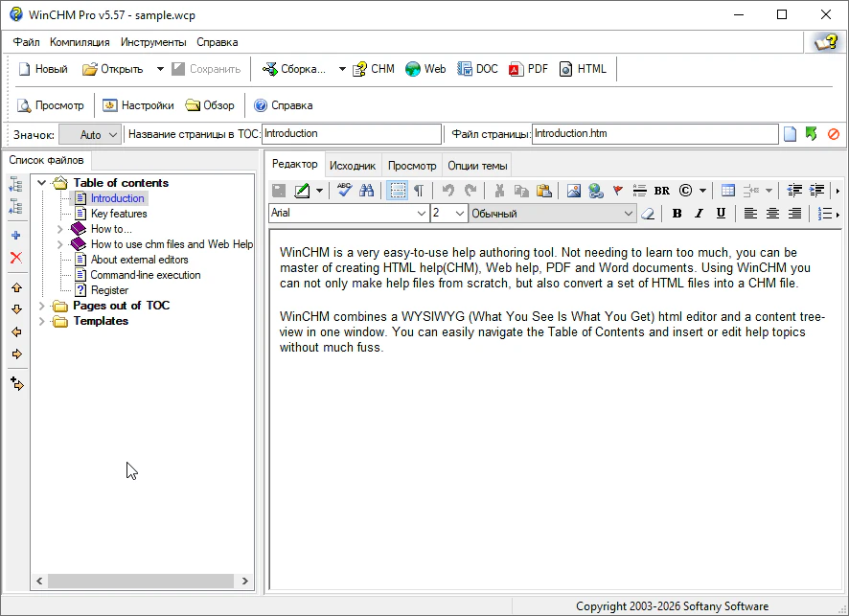Insert an image using the picture icon
The width and height of the screenshot is (849, 616).
[574, 191]
